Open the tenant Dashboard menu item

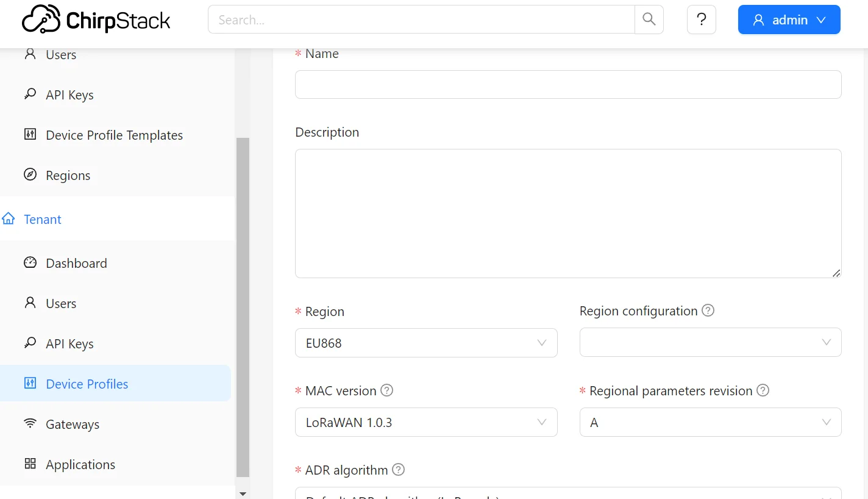(76, 264)
